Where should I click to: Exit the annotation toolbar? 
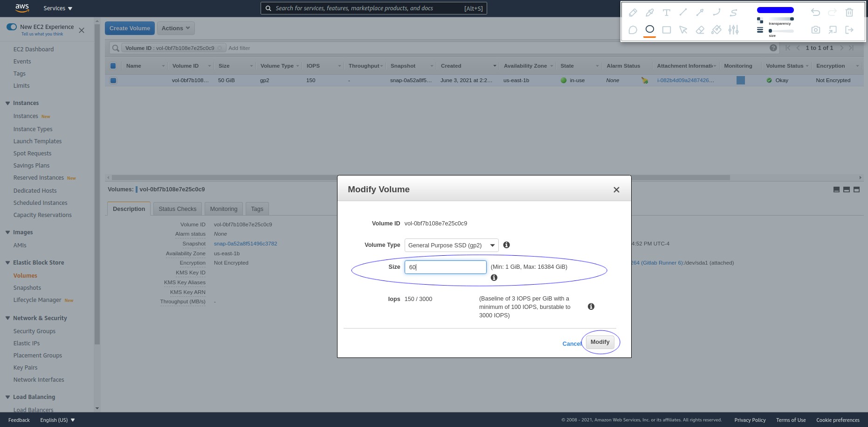point(849,30)
